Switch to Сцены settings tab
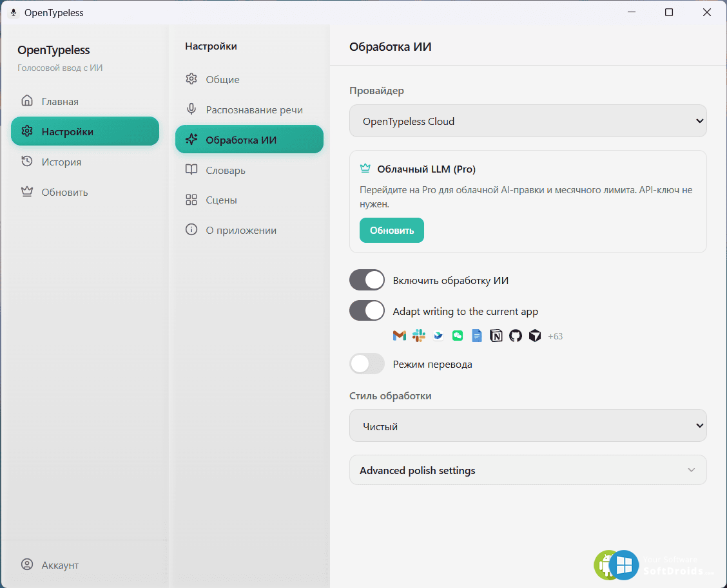Screen dimensions: 727x588 [249, 200]
